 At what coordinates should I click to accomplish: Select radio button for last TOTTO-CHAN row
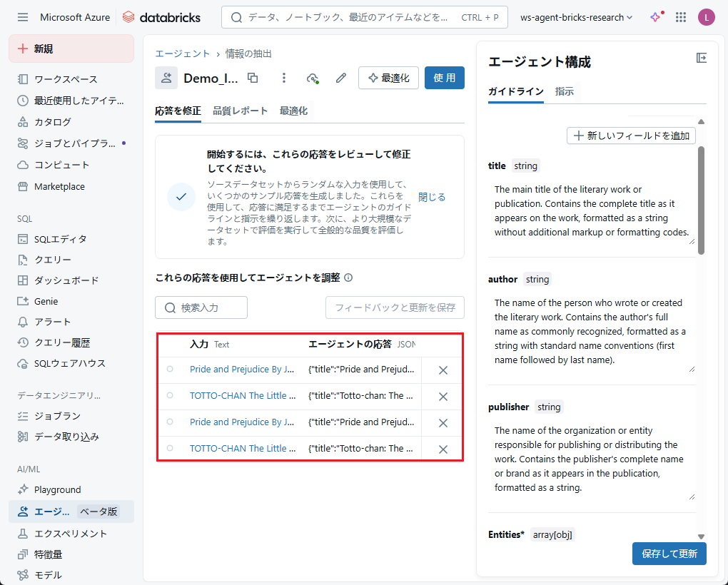pos(170,448)
